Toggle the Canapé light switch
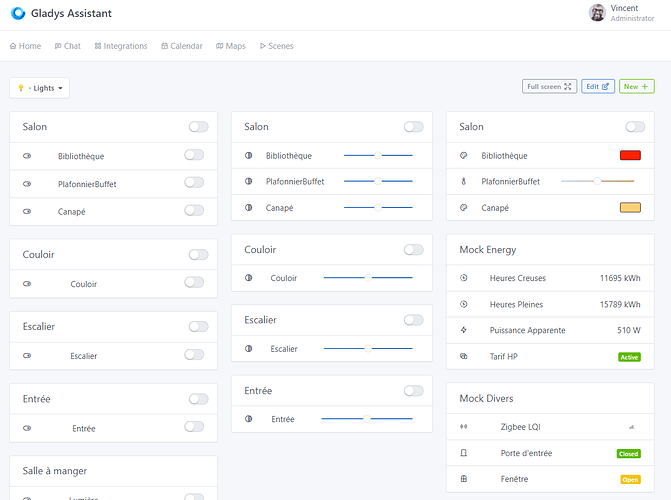671x500 pixels. tap(194, 210)
